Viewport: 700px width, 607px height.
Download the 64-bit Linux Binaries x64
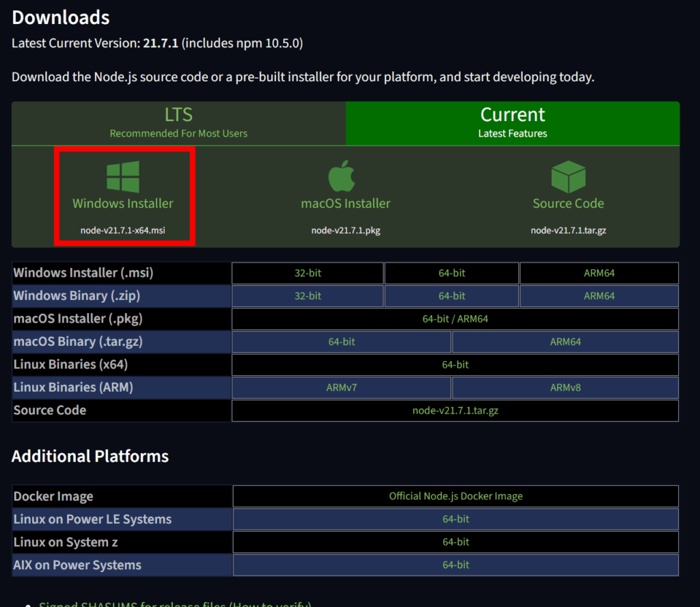coord(455,364)
